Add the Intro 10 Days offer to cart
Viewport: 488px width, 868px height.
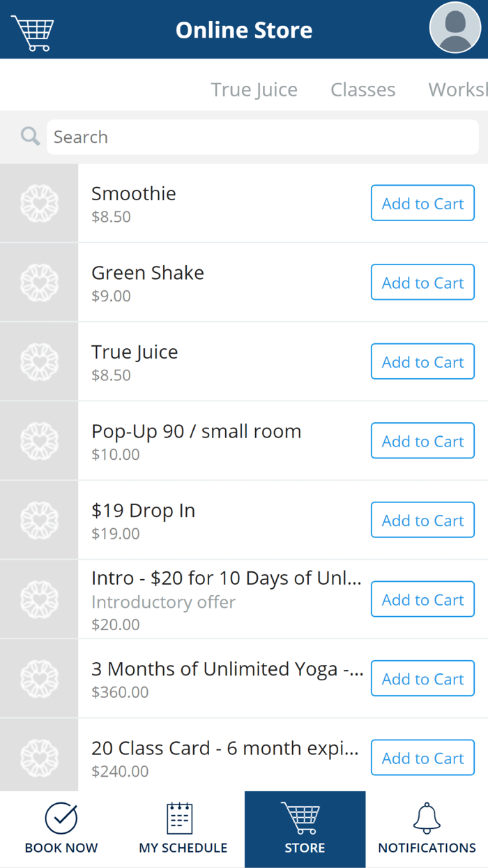pos(422,599)
